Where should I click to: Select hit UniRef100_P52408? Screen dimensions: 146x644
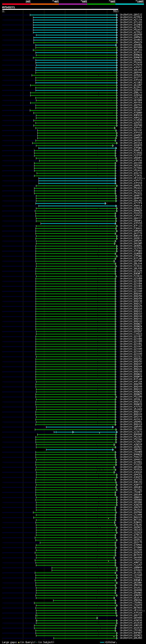(x=131, y=63)
